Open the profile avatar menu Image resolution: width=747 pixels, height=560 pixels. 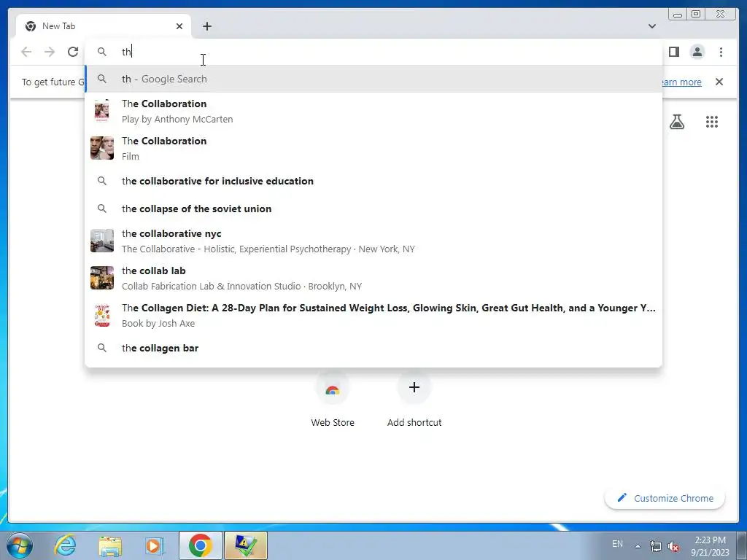[x=697, y=52]
